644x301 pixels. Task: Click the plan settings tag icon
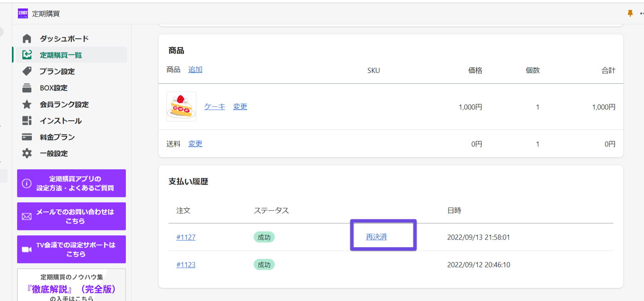click(27, 71)
